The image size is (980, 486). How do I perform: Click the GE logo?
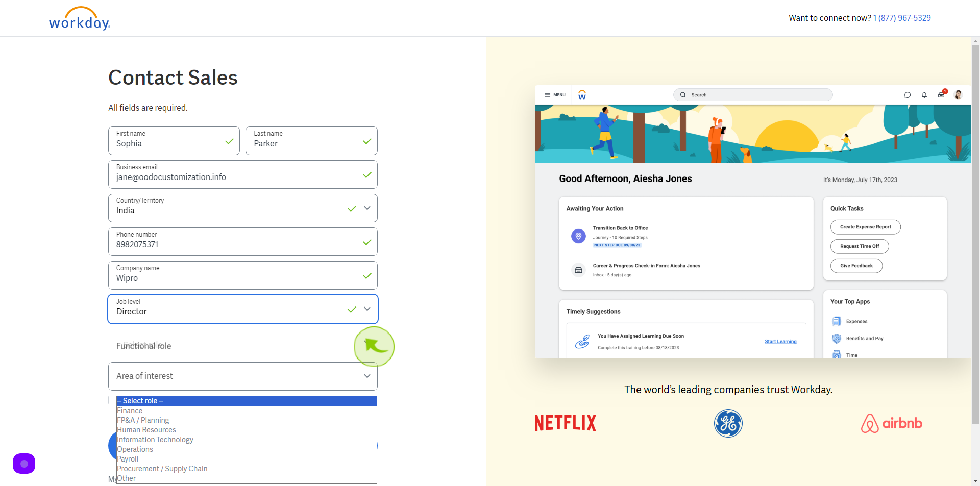[728, 423]
